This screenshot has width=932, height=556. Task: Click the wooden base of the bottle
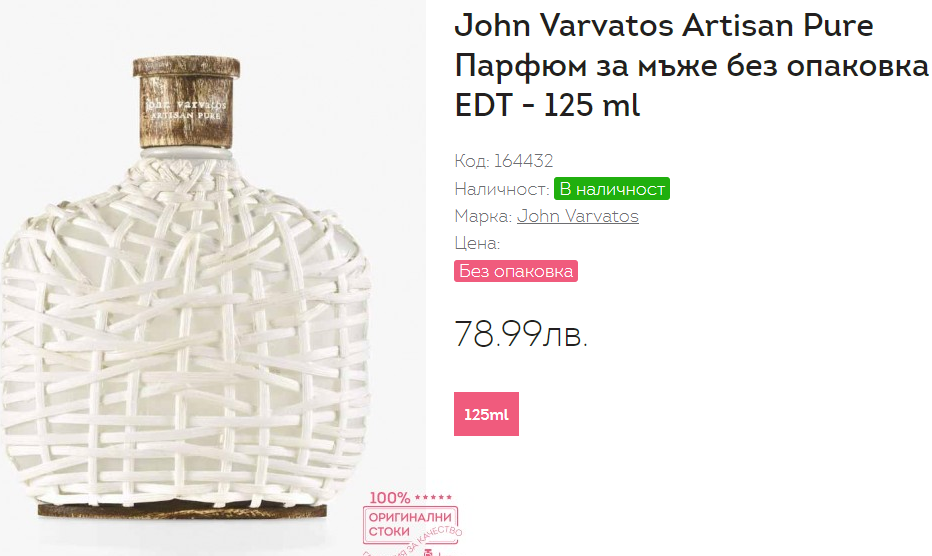(182, 510)
